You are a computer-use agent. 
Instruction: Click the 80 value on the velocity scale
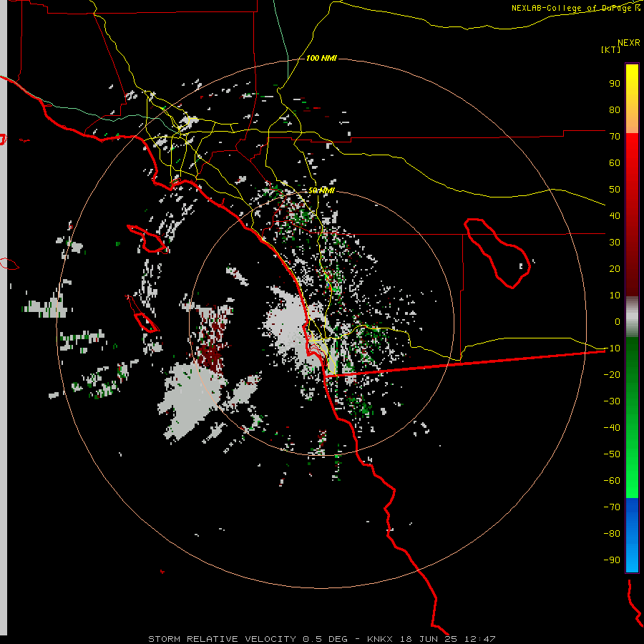point(615,110)
